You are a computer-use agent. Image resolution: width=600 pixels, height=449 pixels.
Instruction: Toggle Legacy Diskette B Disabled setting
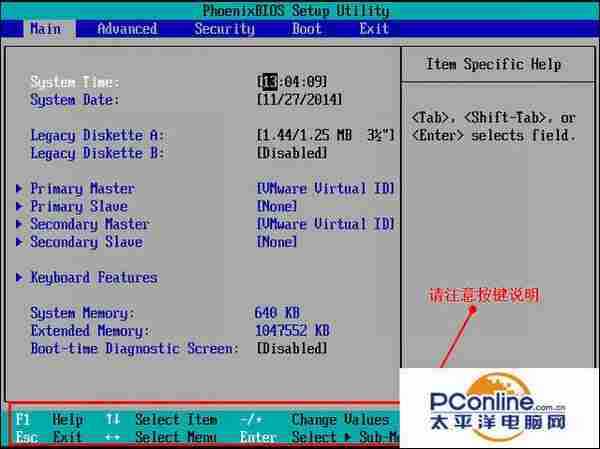point(292,153)
